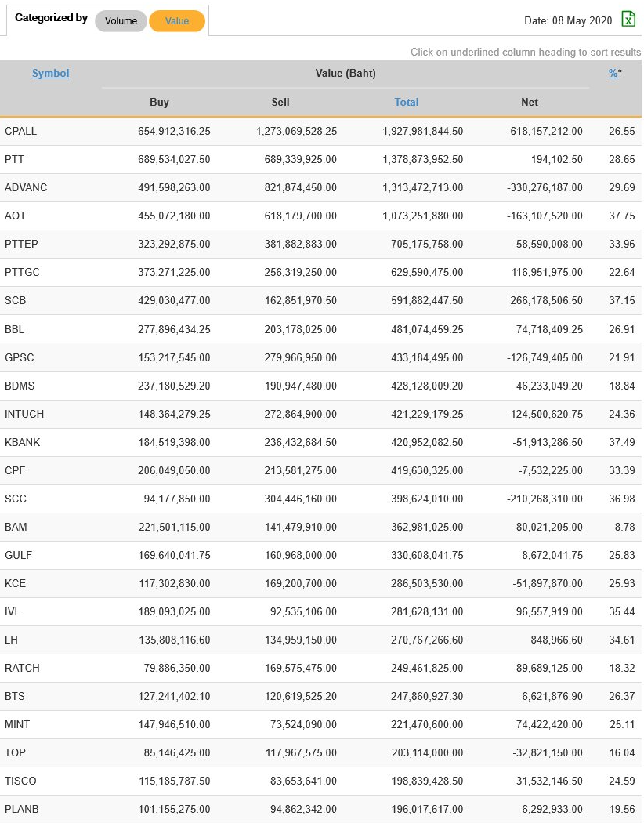This screenshot has height=823, width=644.
Task: Click the Net column header
Action: 530,102
